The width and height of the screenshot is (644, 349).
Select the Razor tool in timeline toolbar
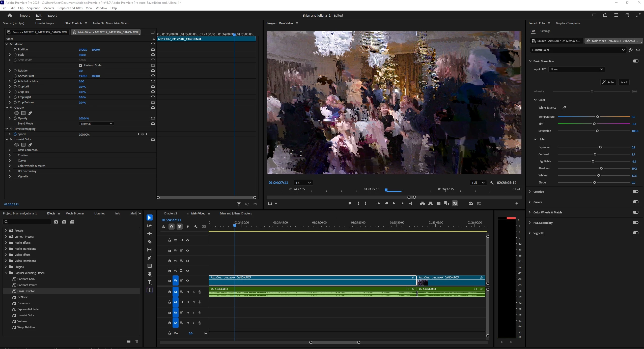[x=150, y=242]
